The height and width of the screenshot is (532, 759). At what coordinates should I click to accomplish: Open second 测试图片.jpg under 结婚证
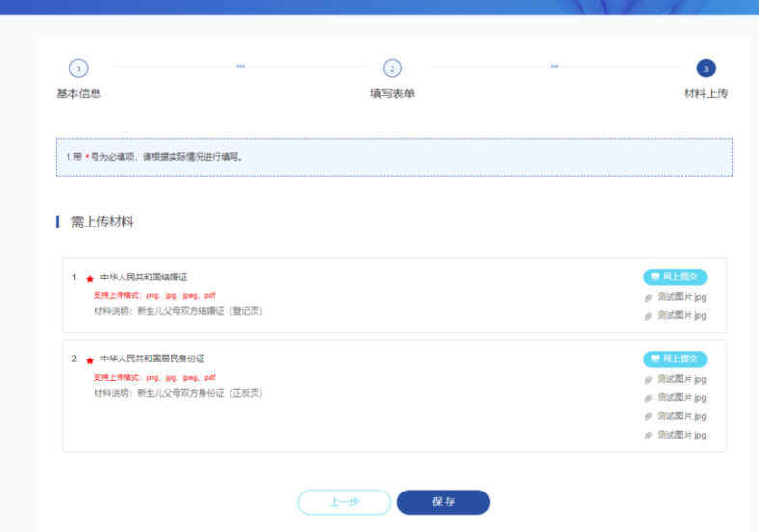(x=681, y=315)
